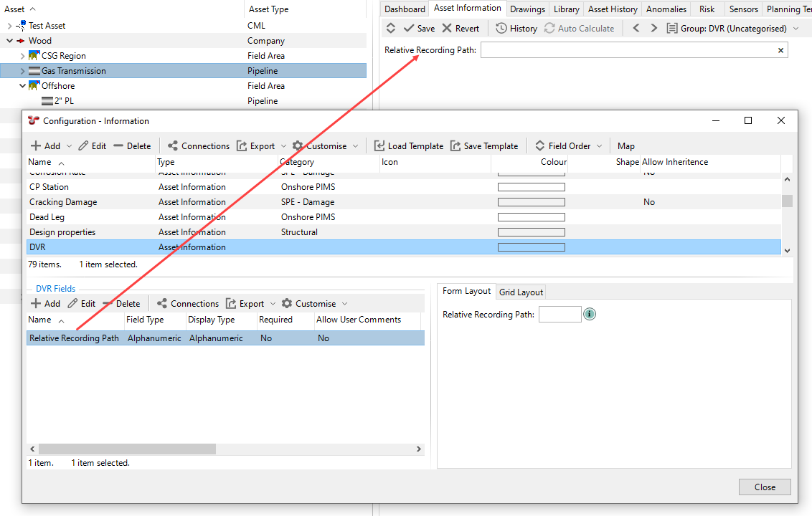Viewport: 812px width, 516px height.
Task: Click Export in the DVR Fields toolbar
Action: point(245,304)
